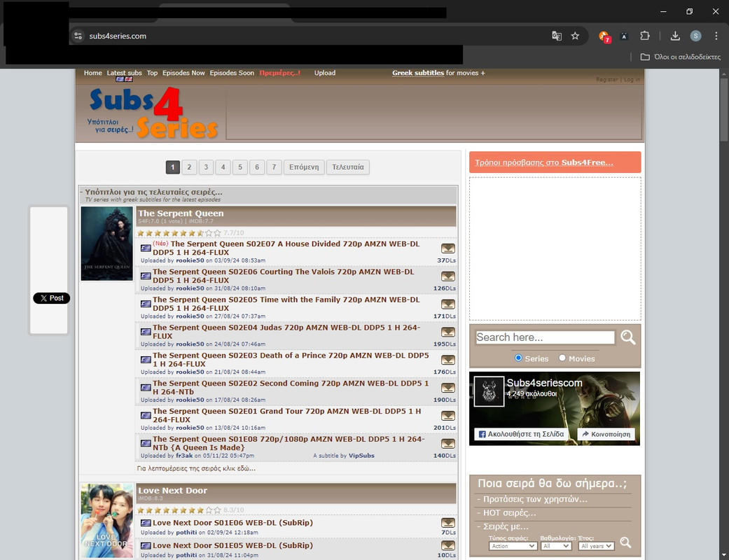Open the All years dropdown
This screenshot has width=729, height=560.
click(597, 546)
